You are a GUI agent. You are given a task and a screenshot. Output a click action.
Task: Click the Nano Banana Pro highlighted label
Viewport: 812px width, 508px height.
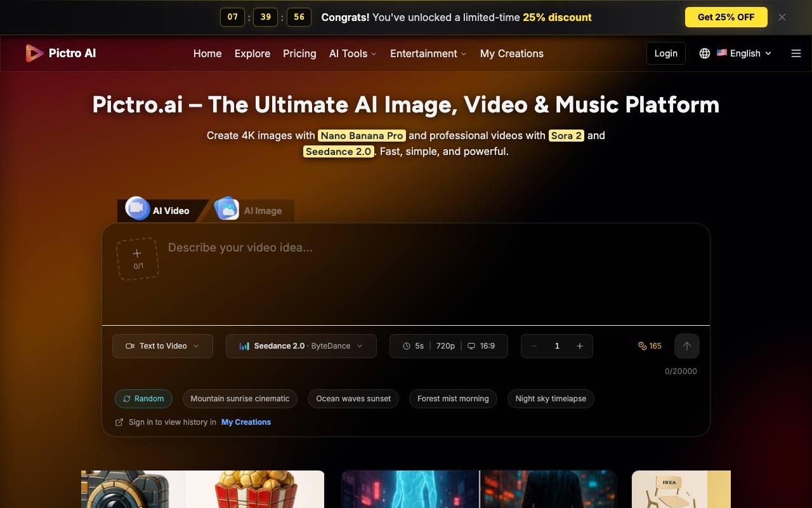(362, 135)
